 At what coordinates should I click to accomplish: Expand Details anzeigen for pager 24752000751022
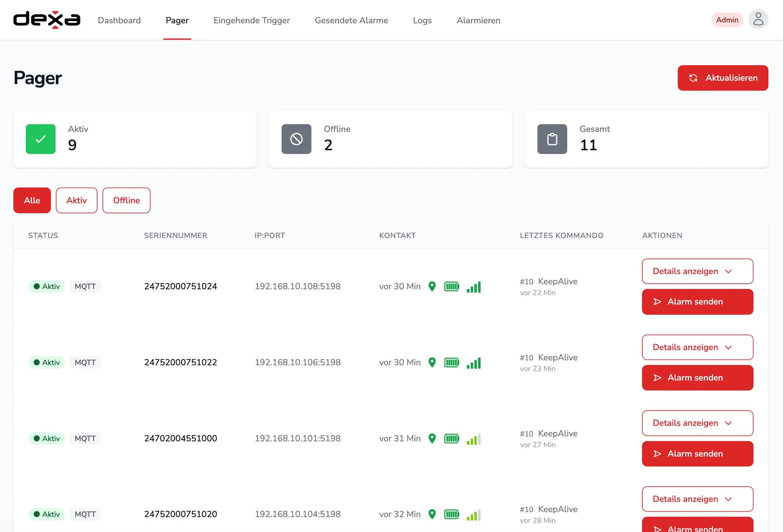(x=697, y=347)
